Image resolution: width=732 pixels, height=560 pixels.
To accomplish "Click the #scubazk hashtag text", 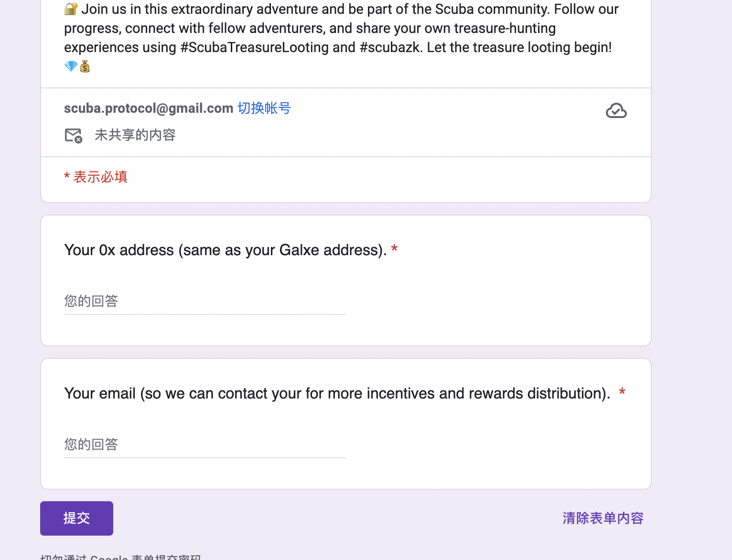I will (x=390, y=47).
